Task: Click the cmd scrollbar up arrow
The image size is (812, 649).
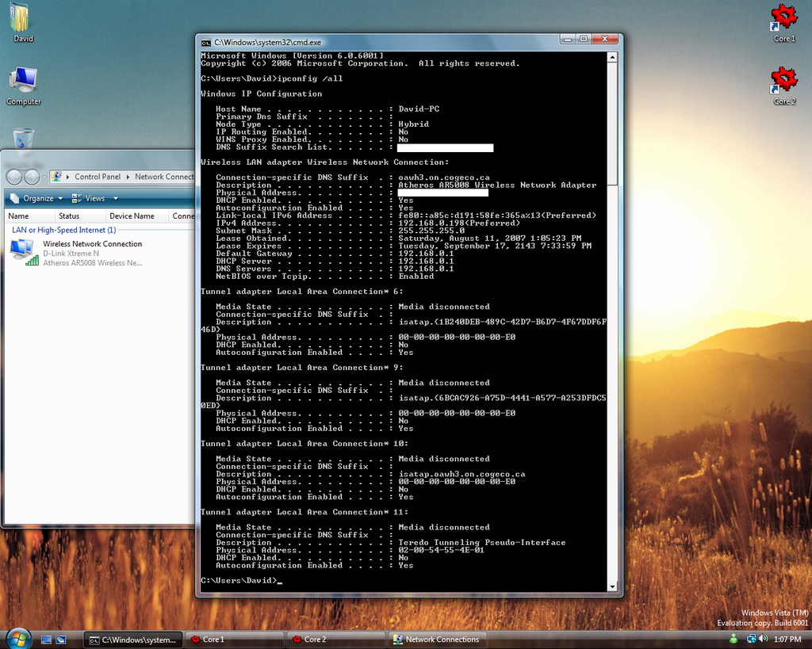Action: [612, 57]
